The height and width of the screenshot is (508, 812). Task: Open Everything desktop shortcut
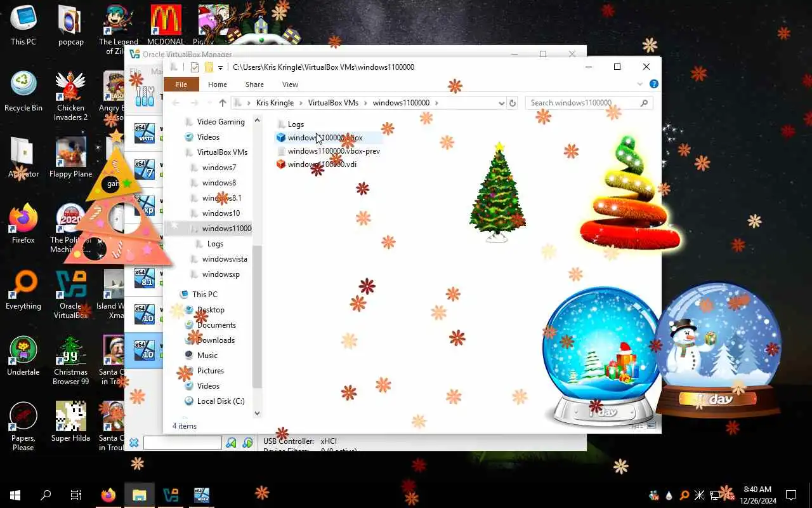coord(23,290)
